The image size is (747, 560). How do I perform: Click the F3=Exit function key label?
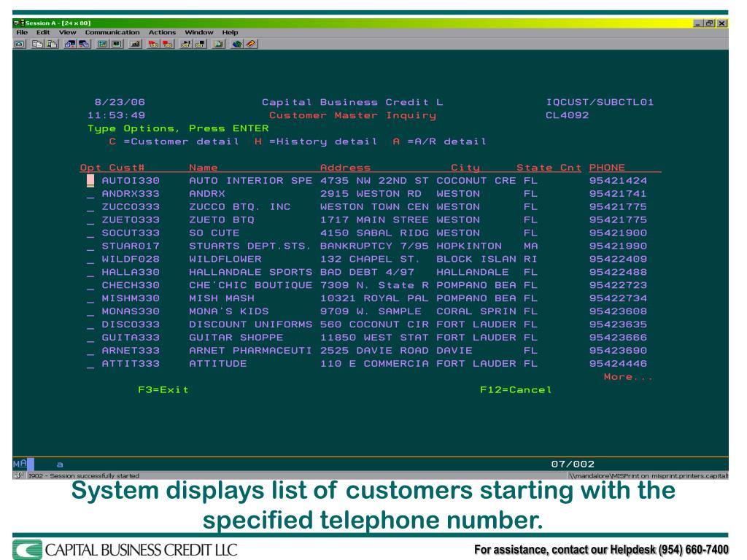163,390
